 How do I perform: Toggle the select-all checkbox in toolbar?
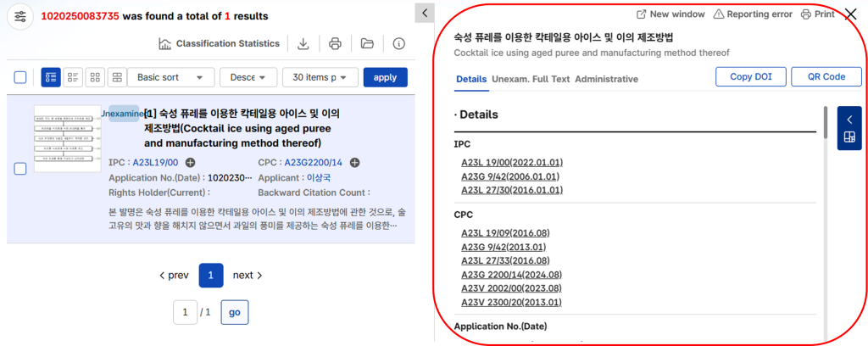20,77
